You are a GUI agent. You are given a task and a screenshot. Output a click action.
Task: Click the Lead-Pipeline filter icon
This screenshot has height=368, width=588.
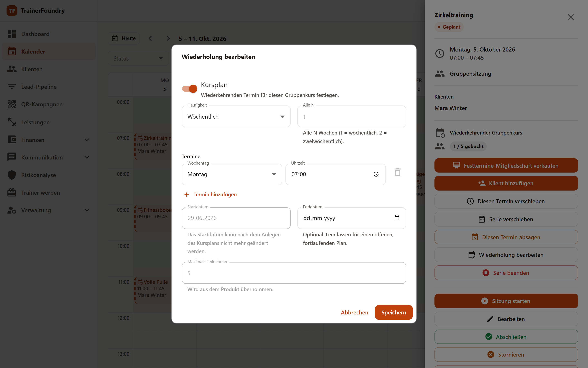(x=12, y=87)
